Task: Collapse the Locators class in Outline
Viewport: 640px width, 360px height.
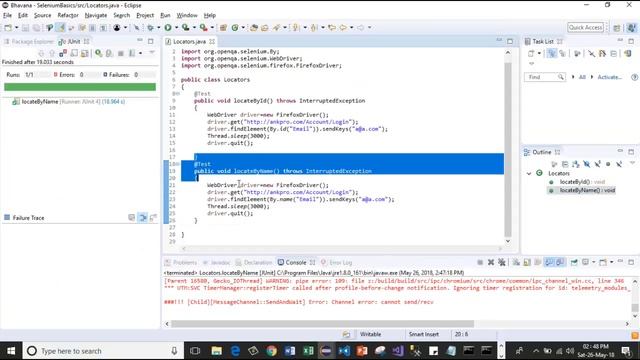Action: click(x=529, y=173)
